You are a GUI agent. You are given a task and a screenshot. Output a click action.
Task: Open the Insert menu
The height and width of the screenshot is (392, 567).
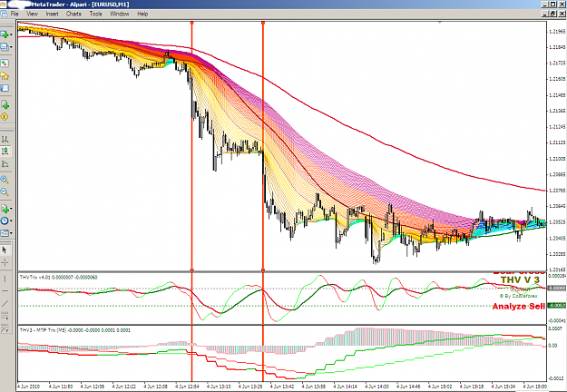(x=52, y=14)
